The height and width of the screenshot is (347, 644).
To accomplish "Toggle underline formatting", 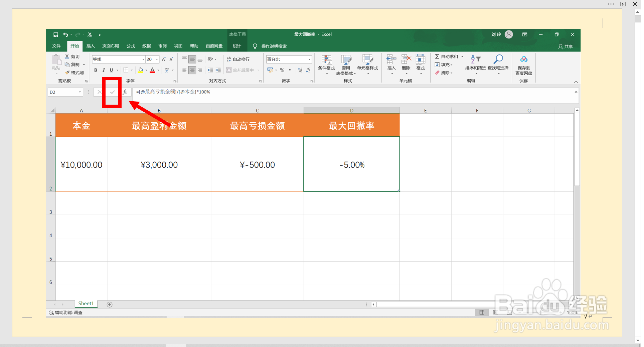I will pos(111,70).
